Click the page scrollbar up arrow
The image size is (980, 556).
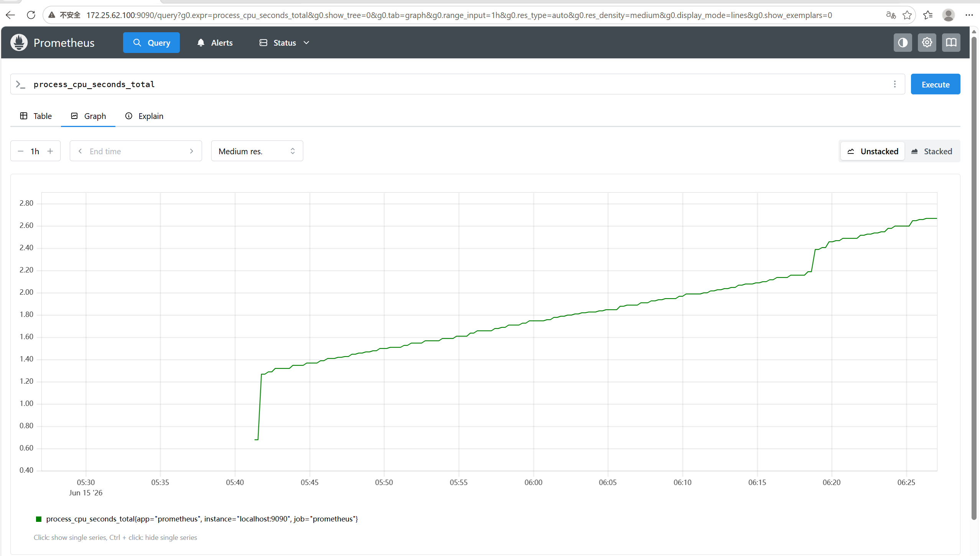click(974, 31)
